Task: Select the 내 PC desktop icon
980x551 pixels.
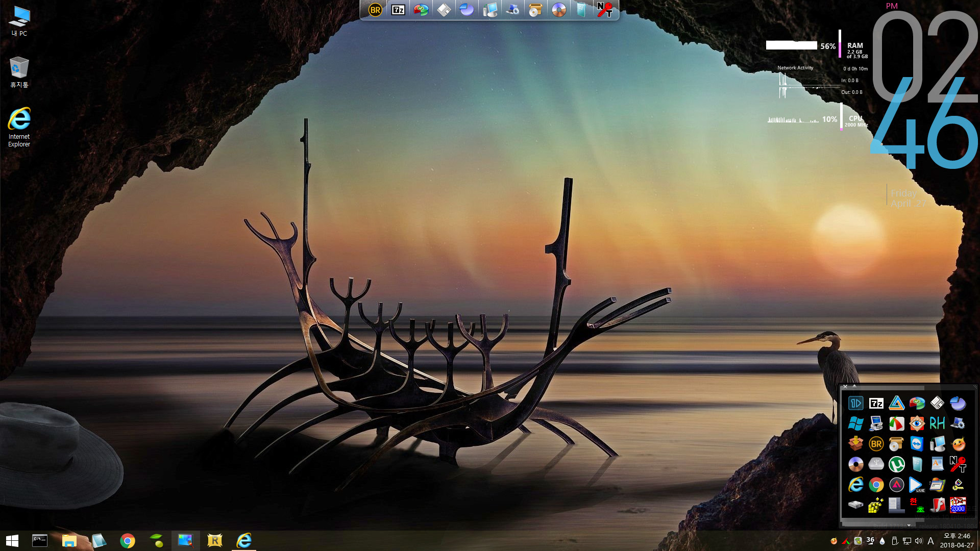Action: point(19,21)
